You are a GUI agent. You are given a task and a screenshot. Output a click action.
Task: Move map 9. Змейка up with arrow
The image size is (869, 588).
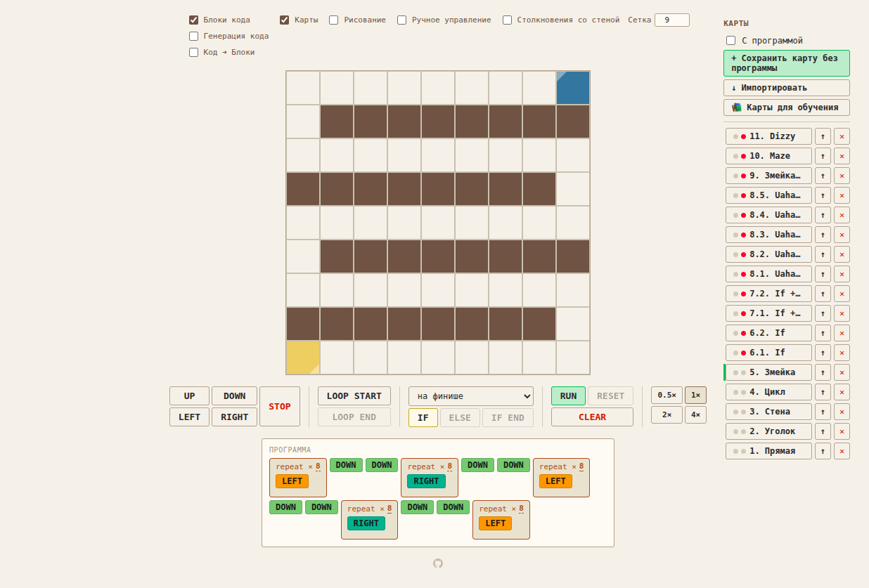point(823,176)
